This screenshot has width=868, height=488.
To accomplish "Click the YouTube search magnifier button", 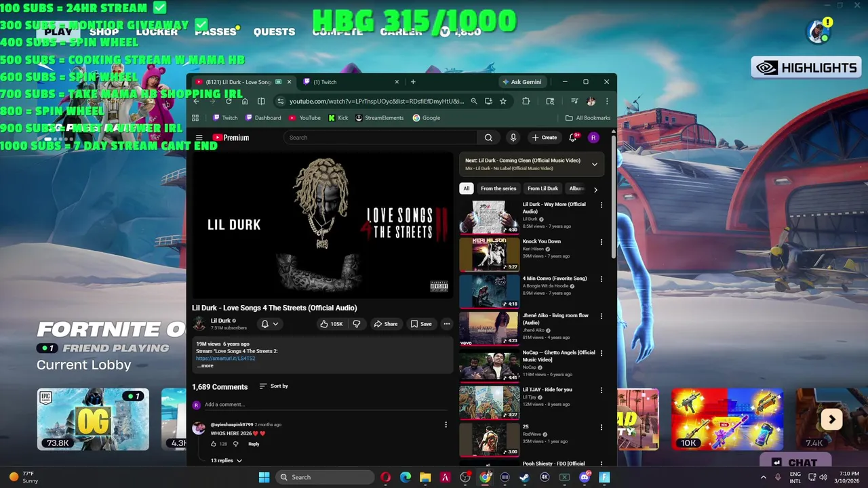I will pos(488,138).
